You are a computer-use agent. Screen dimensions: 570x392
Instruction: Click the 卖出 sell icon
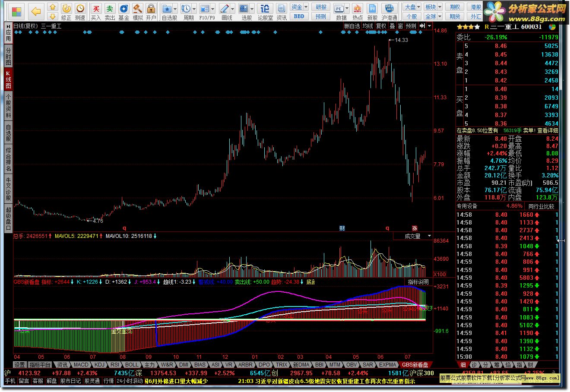(110, 12)
